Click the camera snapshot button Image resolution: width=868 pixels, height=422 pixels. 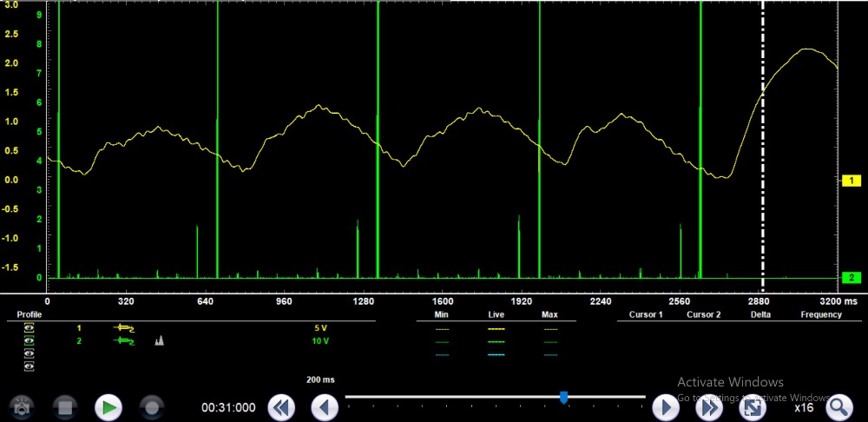(x=21, y=406)
